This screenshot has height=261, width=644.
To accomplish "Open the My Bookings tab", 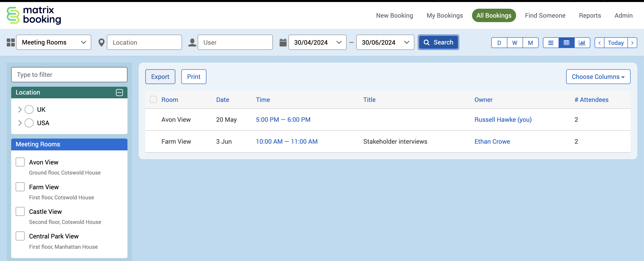I will [x=445, y=15].
